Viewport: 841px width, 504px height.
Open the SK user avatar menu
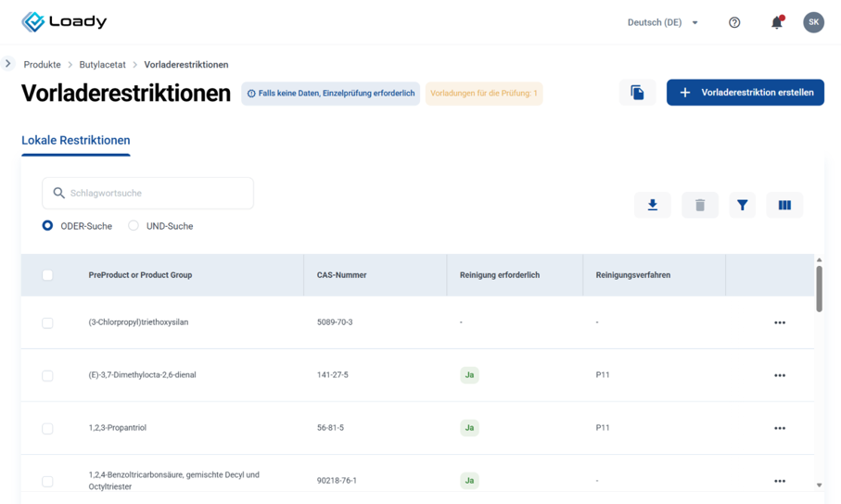813,22
